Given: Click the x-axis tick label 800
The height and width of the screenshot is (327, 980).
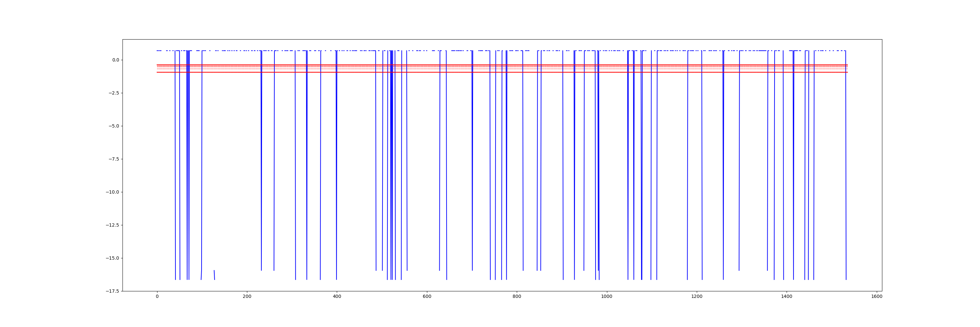Looking at the screenshot, I should [x=517, y=297].
